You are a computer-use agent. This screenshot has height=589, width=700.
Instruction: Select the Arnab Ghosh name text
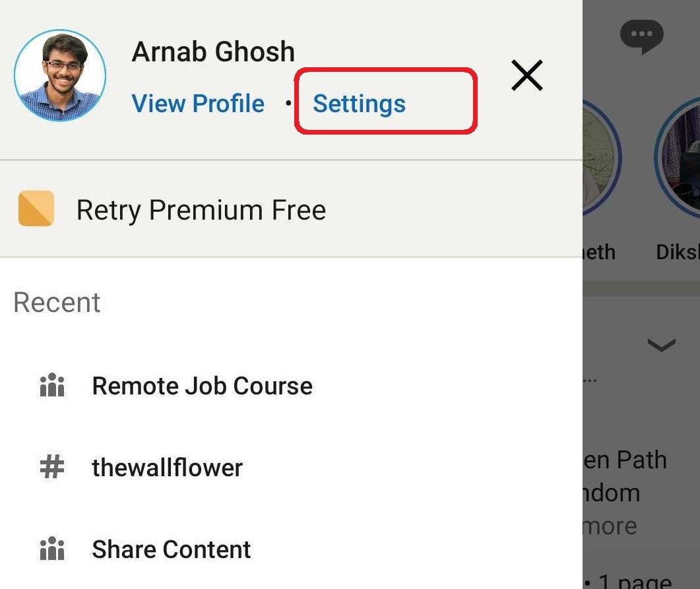click(x=213, y=51)
